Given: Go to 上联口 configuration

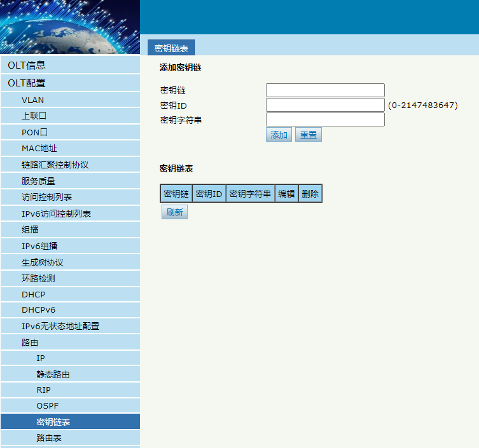Looking at the screenshot, I should (70, 116).
